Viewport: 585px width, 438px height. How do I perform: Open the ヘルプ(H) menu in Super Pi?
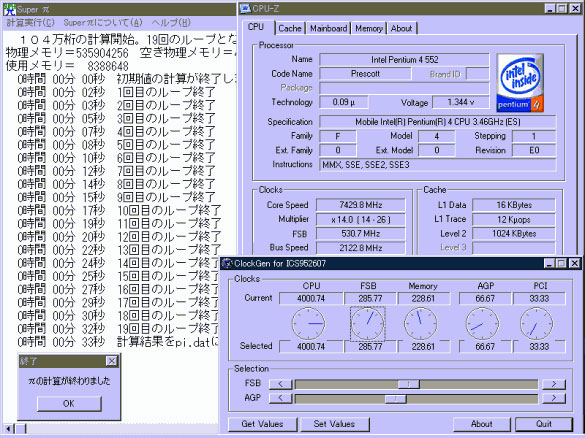(x=171, y=23)
